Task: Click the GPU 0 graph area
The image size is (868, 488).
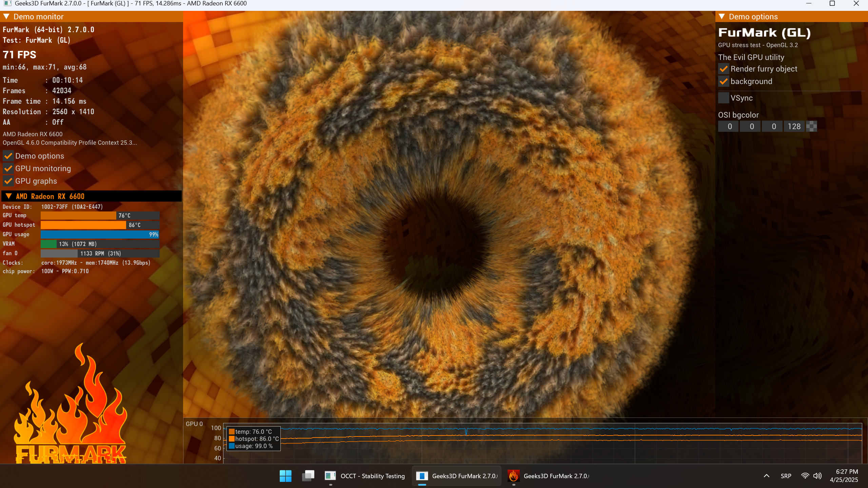Action: (542, 443)
